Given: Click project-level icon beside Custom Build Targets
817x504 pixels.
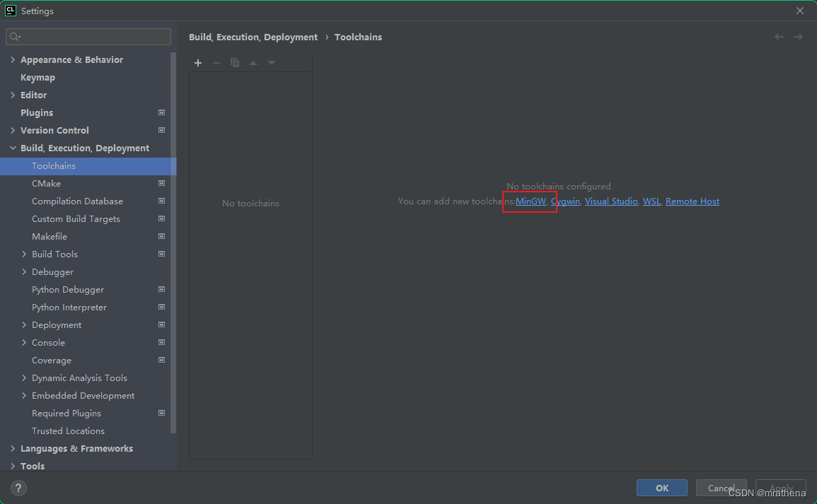Looking at the screenshot, I should point(161,218).
